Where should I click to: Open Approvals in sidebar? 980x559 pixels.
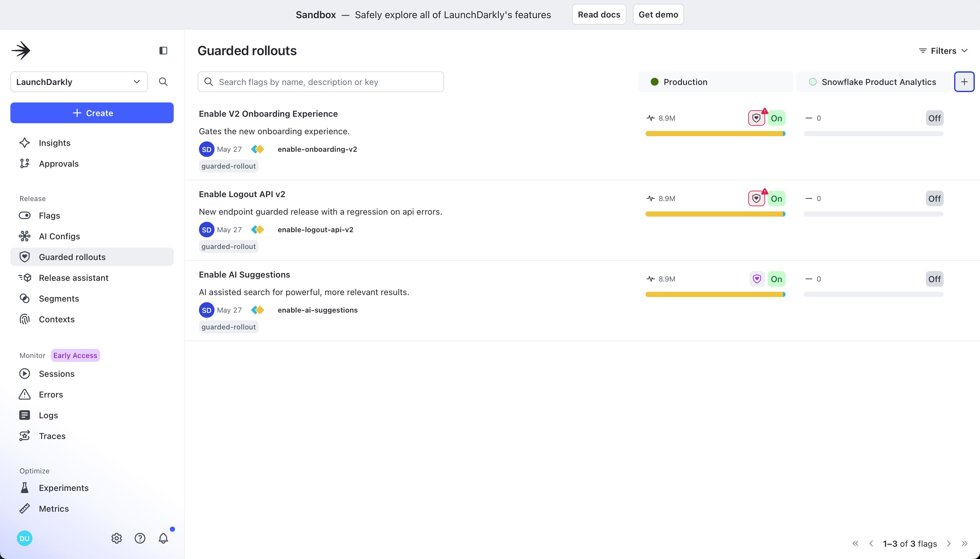coord(92,163)
